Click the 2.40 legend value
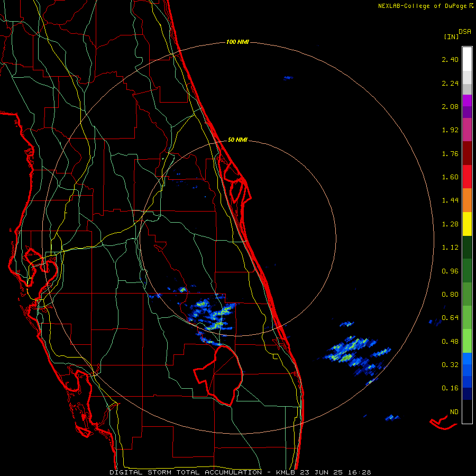Viewport: 476px width, 476px height. click(x=450, y=59)
